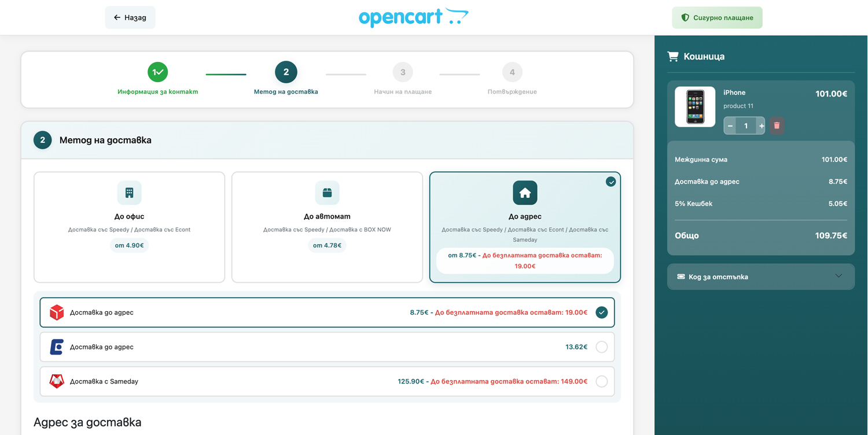Click the iPhone product thumbnail
868x435 pixels.
(695, 107)
